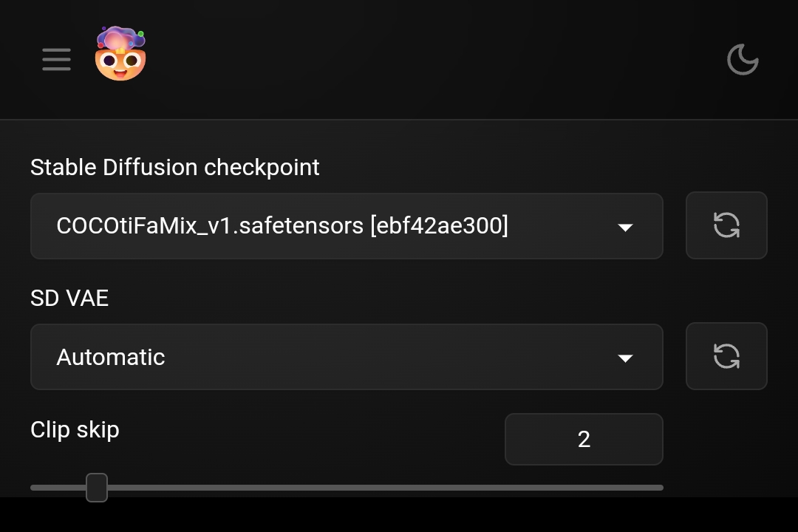798x532 pixels.
Task: Click the Stable Diffusion checkpoint label
Action: 174,167
